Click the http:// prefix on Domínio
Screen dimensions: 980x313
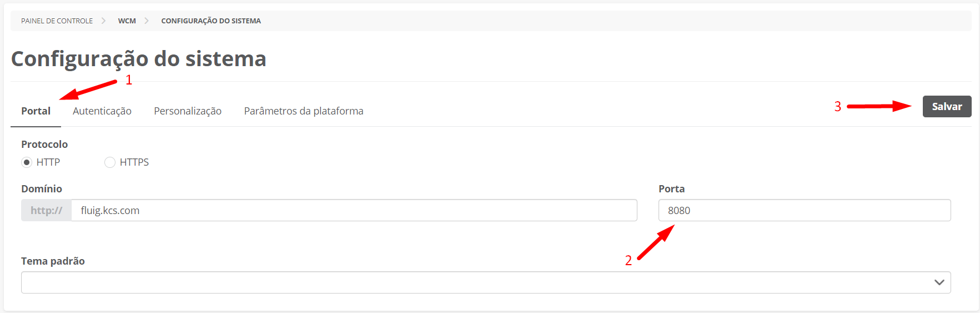pos(47,211)
